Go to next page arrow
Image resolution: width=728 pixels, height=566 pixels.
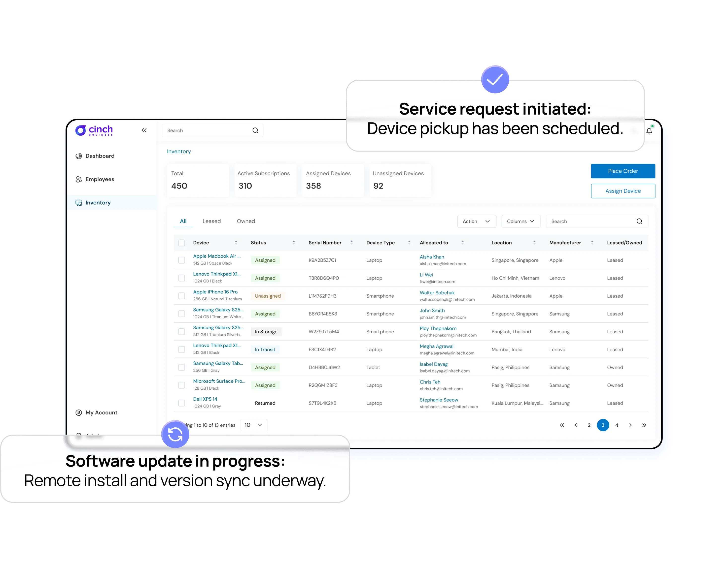click(x=630, y=425)
